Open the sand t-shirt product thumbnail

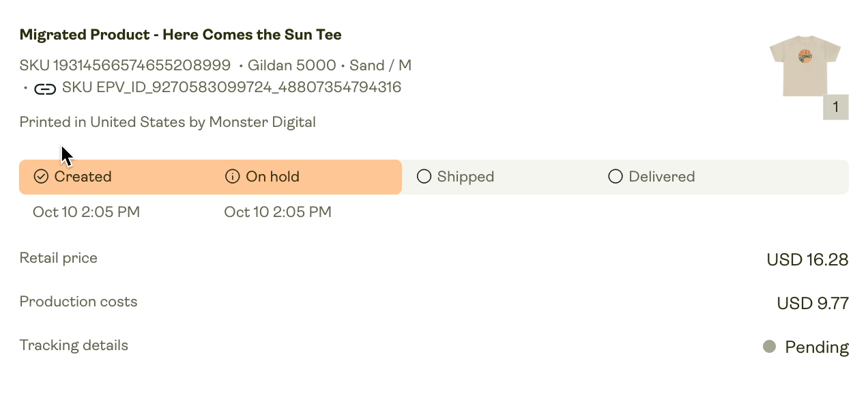click(x=805, y=67)
